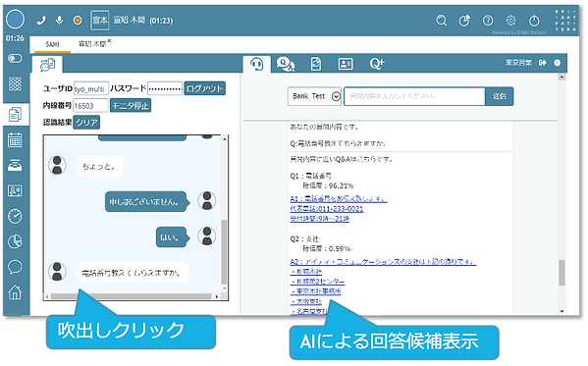This screenshot has height=366, width=588.
Task: Click the power logout icon in header
Action: [x=534, y=21]
